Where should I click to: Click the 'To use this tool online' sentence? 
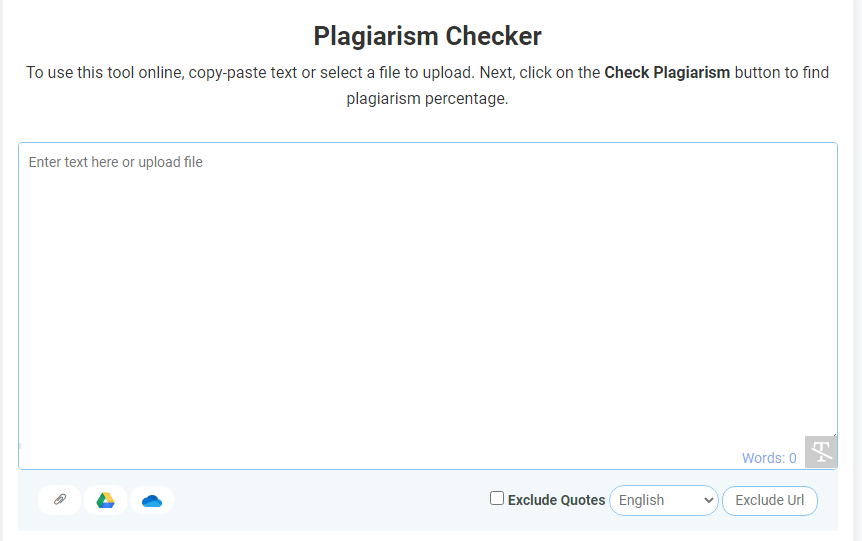click(105, 73)
